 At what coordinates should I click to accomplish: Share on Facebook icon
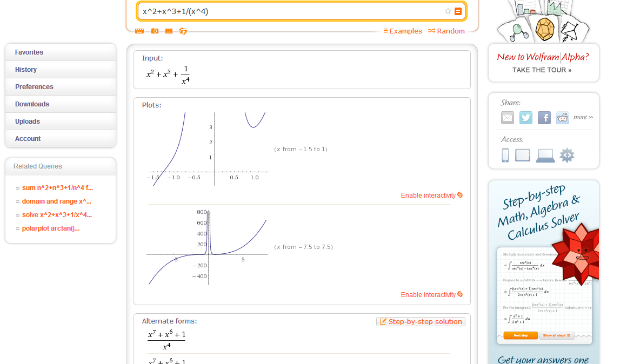point(544,117)
